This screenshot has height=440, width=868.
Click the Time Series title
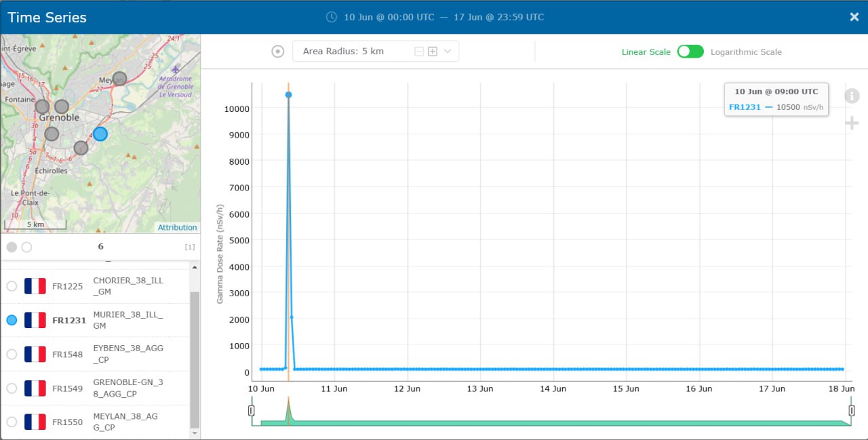[x=47, y=18]
